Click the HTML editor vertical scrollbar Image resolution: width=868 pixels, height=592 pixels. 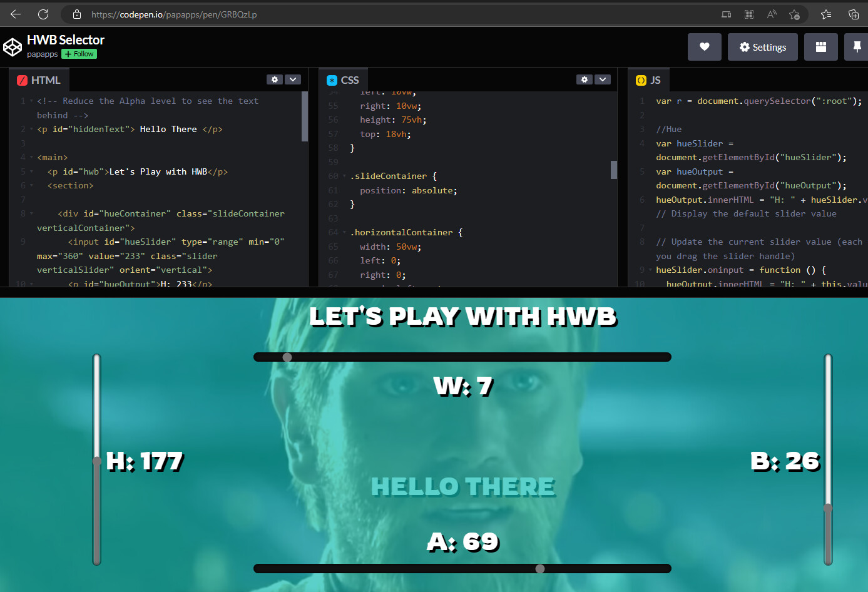305,116
